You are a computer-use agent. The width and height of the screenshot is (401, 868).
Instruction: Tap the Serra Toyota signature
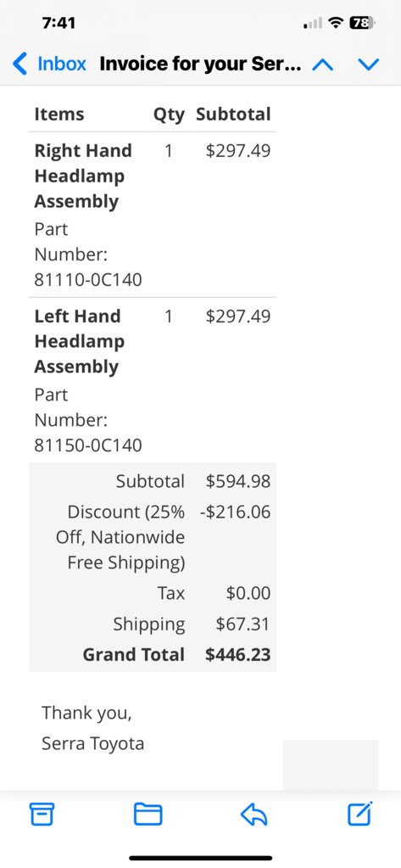93,743
